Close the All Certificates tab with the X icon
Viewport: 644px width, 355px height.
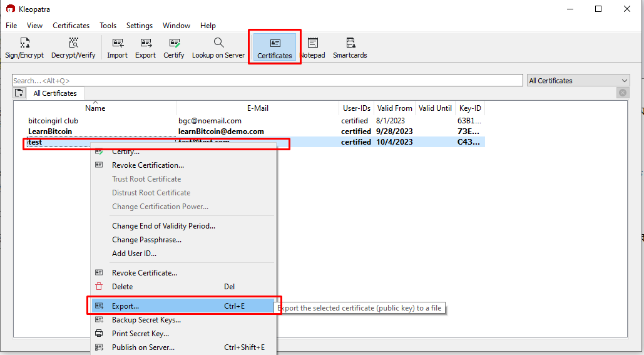(x=623, y=93)
